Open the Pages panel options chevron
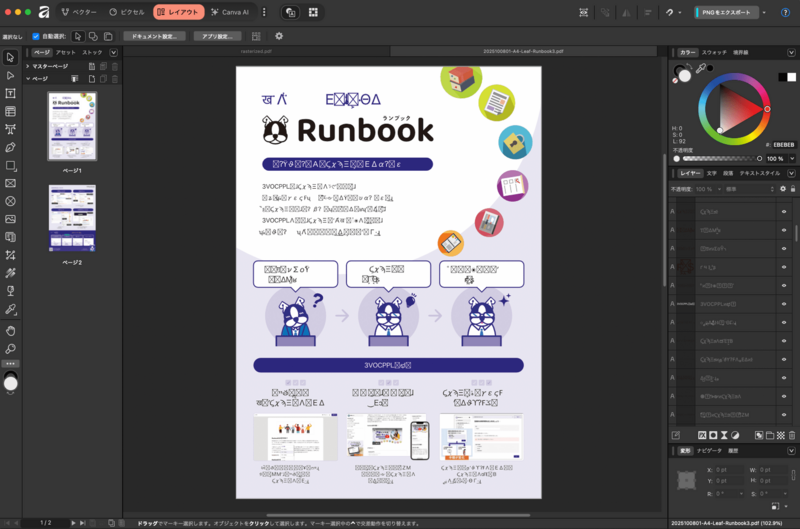 (113, 52)
